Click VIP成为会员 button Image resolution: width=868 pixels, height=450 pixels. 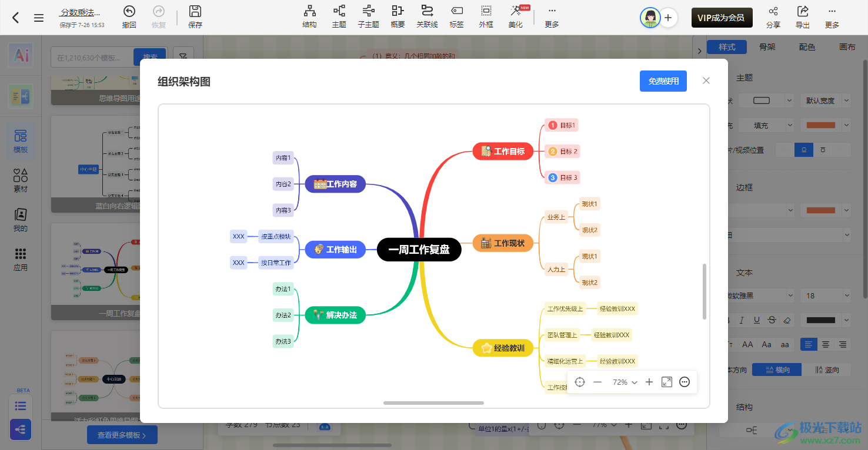coord(722,18)
